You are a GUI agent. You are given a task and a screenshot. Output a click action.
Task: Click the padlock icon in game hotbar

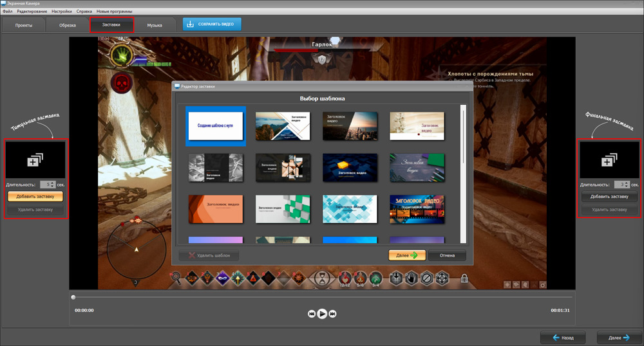(464, 278)
